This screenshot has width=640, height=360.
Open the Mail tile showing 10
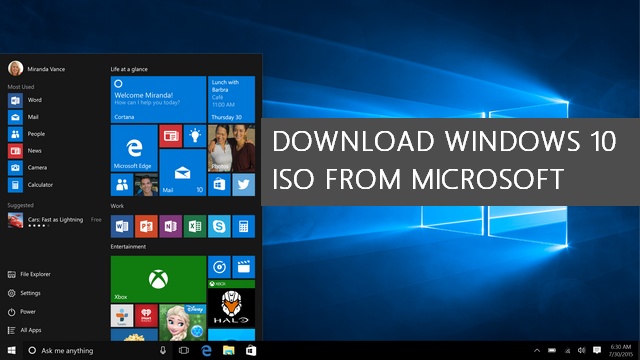pos(182,172)
